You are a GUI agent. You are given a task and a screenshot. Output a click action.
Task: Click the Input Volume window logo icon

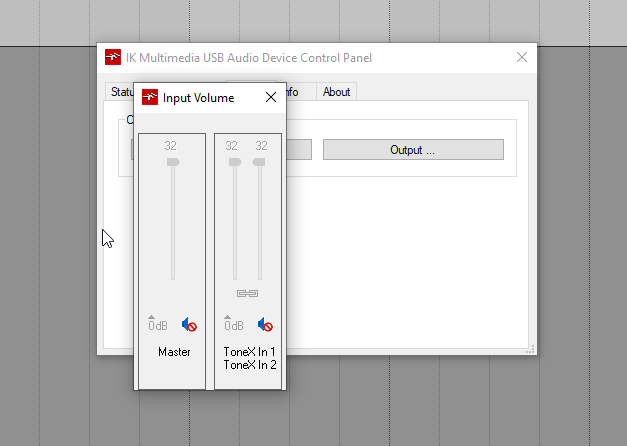click(150, 97)
